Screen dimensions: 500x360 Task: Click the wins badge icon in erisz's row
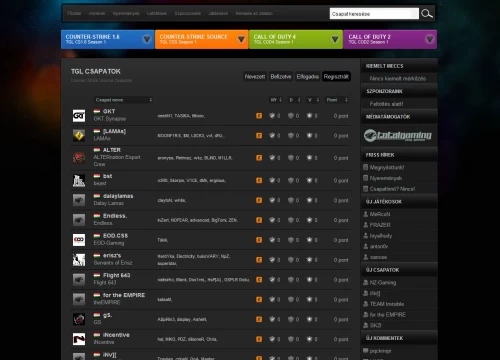click(x=272, y=260)
